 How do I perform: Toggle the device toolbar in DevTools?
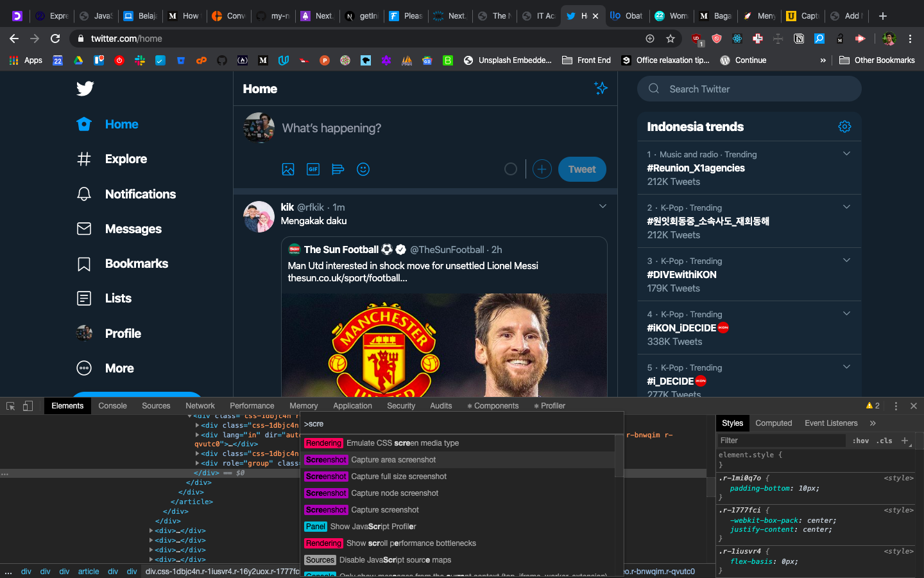tap(28, 406)
